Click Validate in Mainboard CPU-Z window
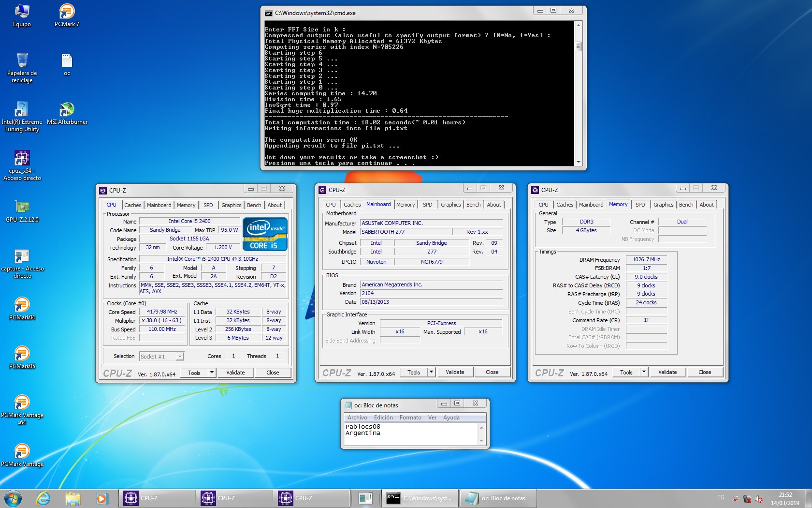Image resolution: width=812 pixels, height=508 pixels. coord(455,372)
